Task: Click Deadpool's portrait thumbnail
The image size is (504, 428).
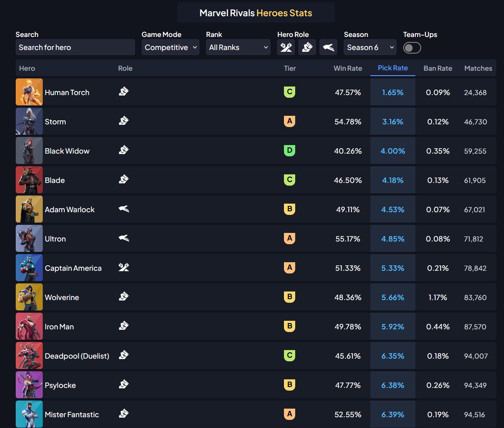Action: (x=29, y=355)
